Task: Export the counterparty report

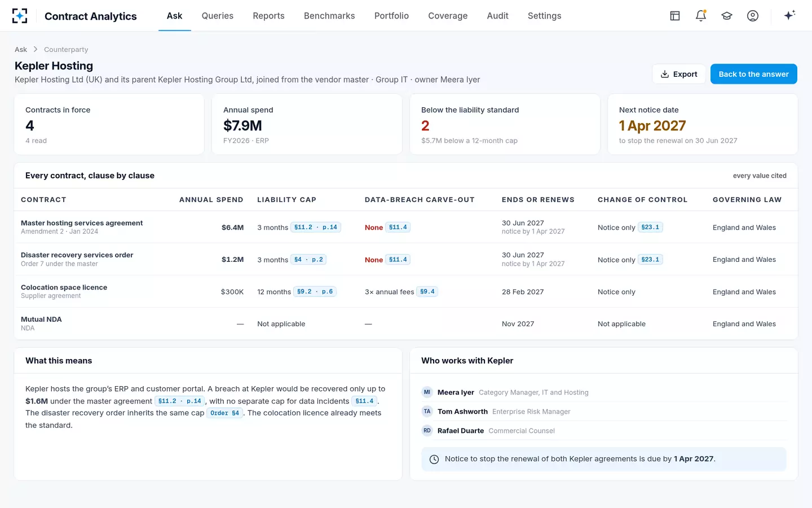Action: (x=679, y=74)
